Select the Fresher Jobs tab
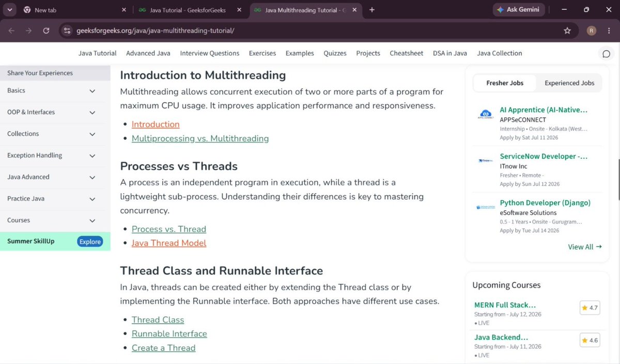The height and width of the screenshot is (364, 620). coord(505,83)
